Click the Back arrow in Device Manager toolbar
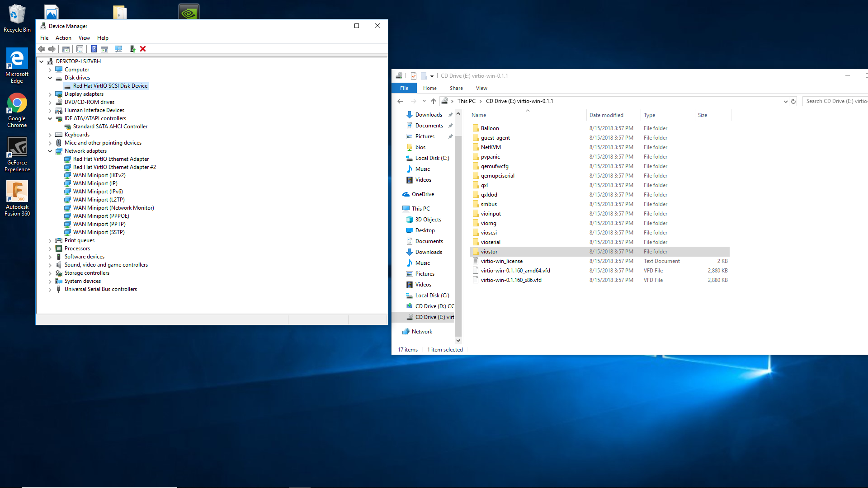 coord(42,49)
